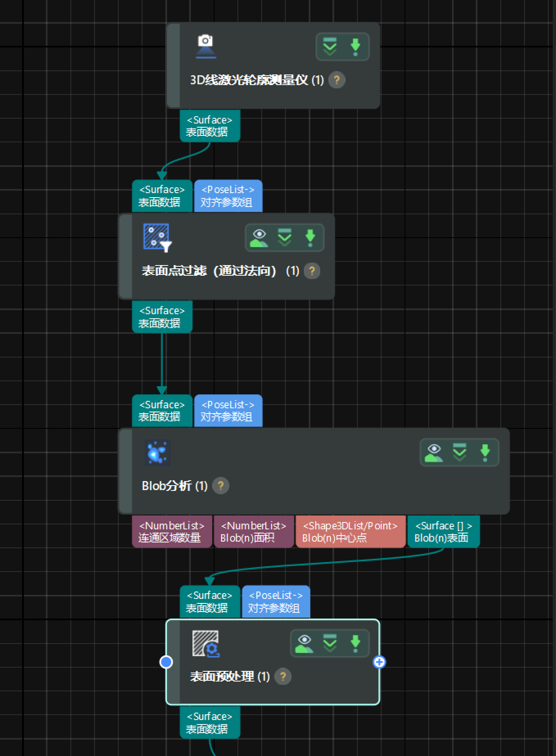This screenshot has height=756, width=556.
Task: Click the 3D线激光轮廓测量仪 (1) node title
Action: [x=257, y=80]
